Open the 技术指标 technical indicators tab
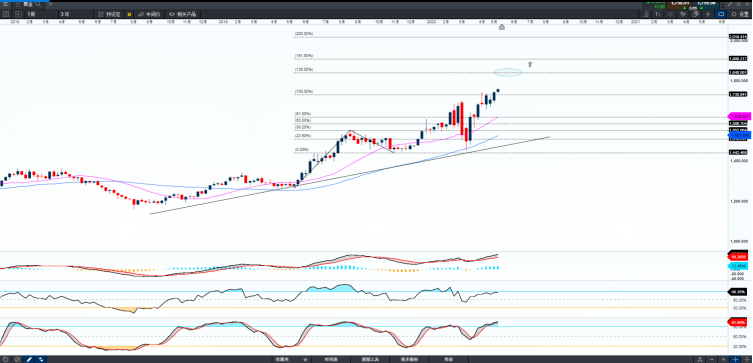Screen dimensions: 753x363 coord(410,359)
